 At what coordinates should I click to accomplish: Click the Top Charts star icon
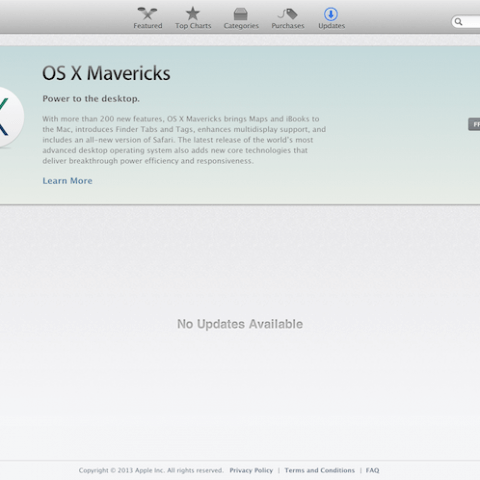click(193, 14)
